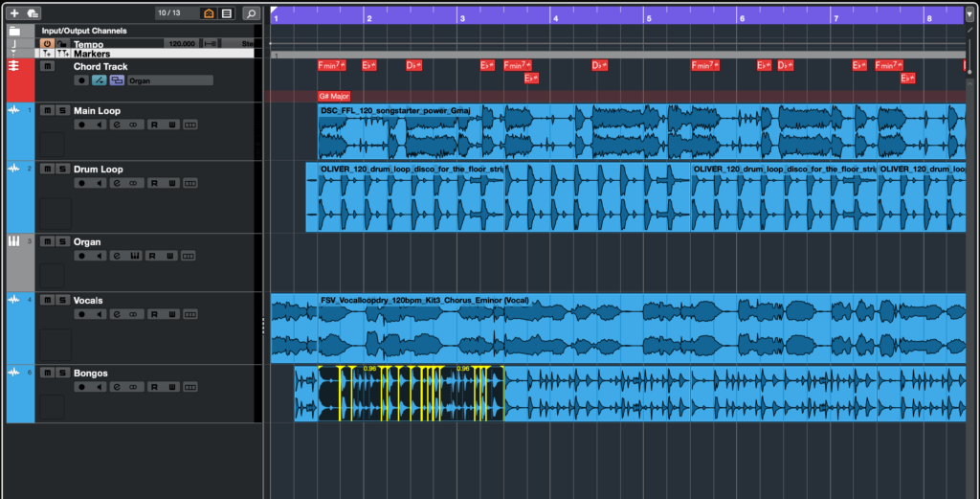Screen dimensions: 980x499
Task: Enable Read automation on Drum Loop
Action: click(154, 183)
